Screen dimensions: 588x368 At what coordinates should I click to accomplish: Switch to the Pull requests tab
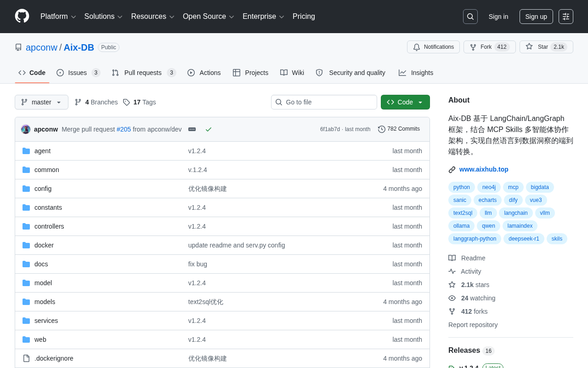point(144,73)
